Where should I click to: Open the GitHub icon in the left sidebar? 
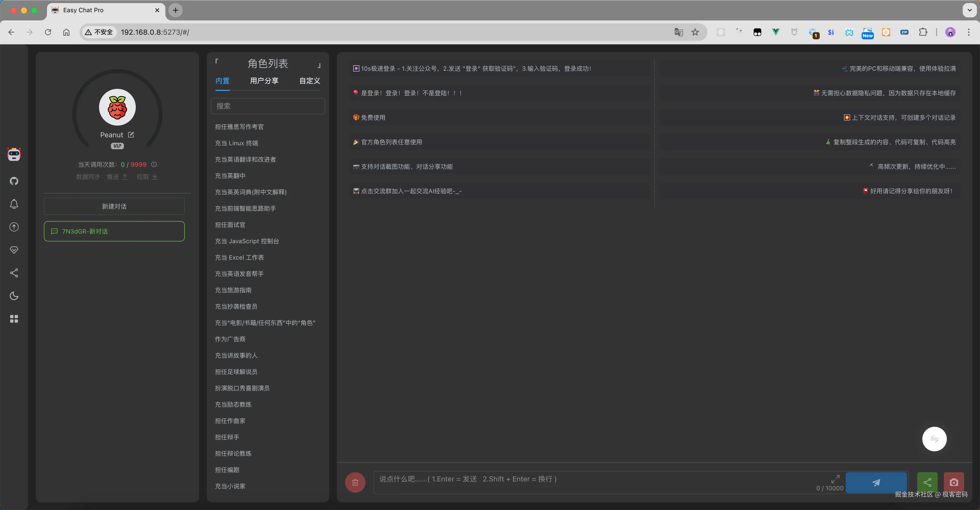coord(14,181)
